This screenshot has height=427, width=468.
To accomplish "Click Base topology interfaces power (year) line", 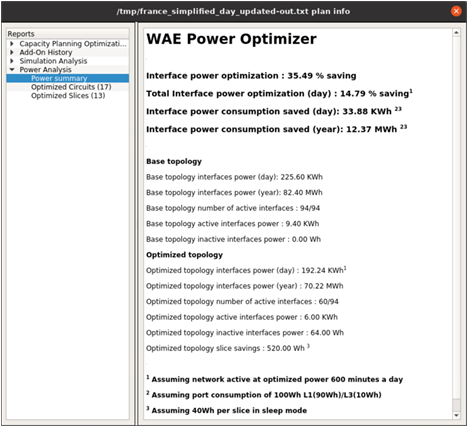I will 234,193.
